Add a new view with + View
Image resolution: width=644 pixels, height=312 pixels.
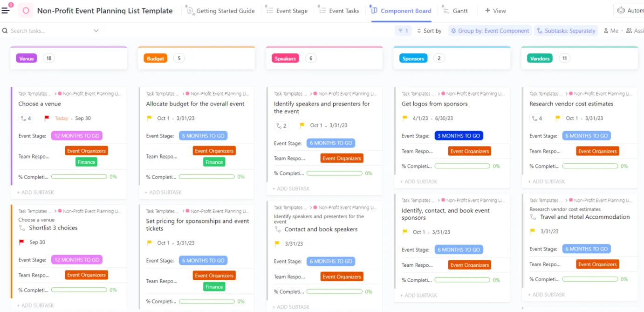tap(495, 11)
